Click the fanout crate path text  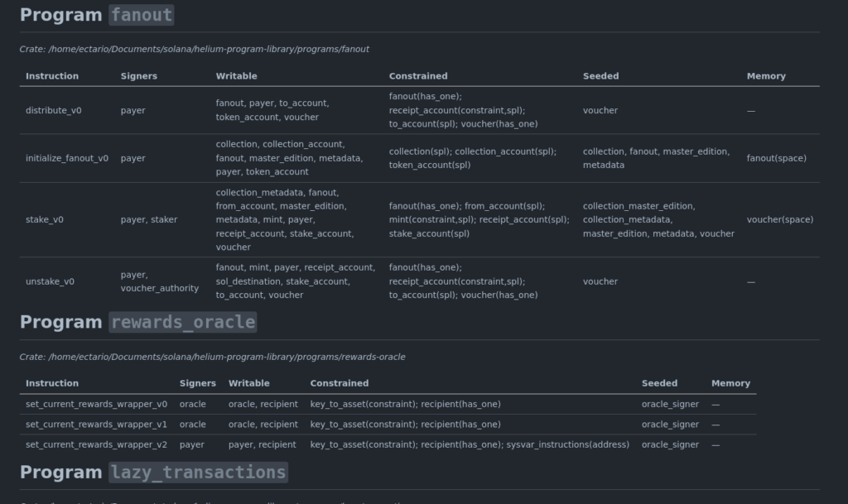pos(195,49)
